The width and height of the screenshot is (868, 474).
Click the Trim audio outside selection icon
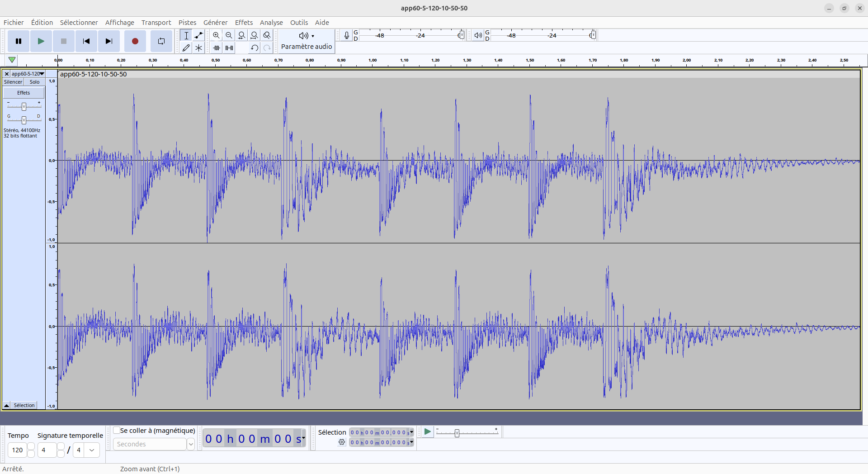click(x=217, y=47)
